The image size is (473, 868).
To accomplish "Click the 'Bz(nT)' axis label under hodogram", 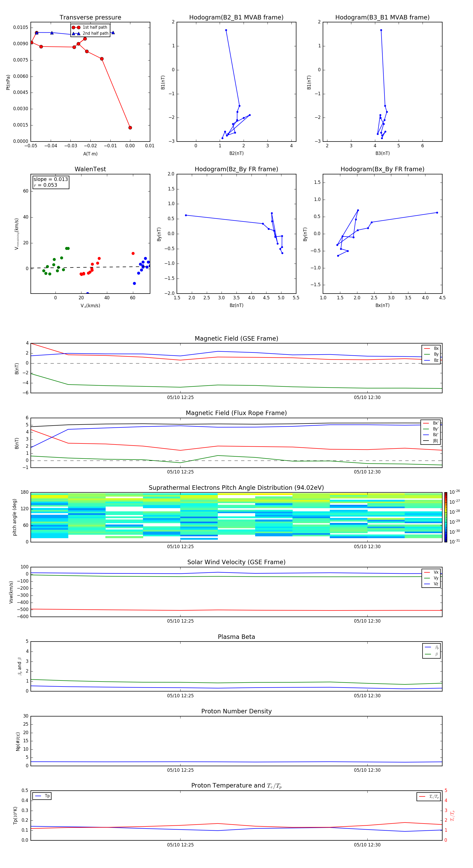I will click(236, 305).
